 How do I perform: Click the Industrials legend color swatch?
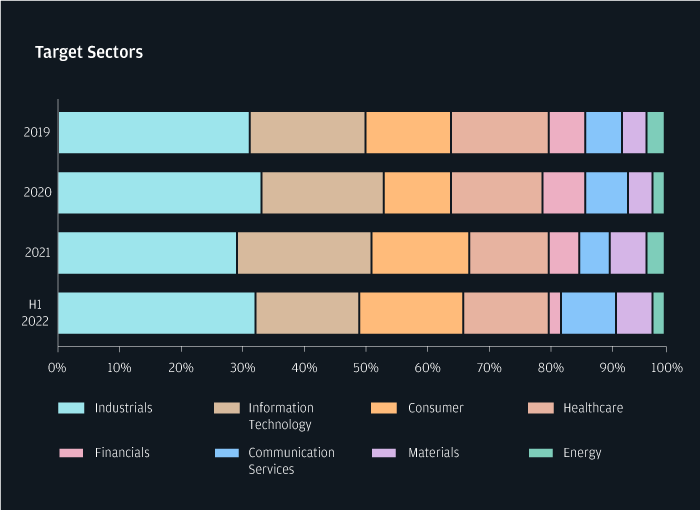71,408
